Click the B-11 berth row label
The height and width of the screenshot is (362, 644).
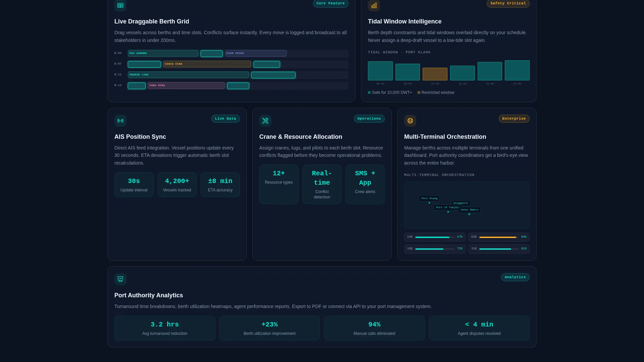point(118,75)
